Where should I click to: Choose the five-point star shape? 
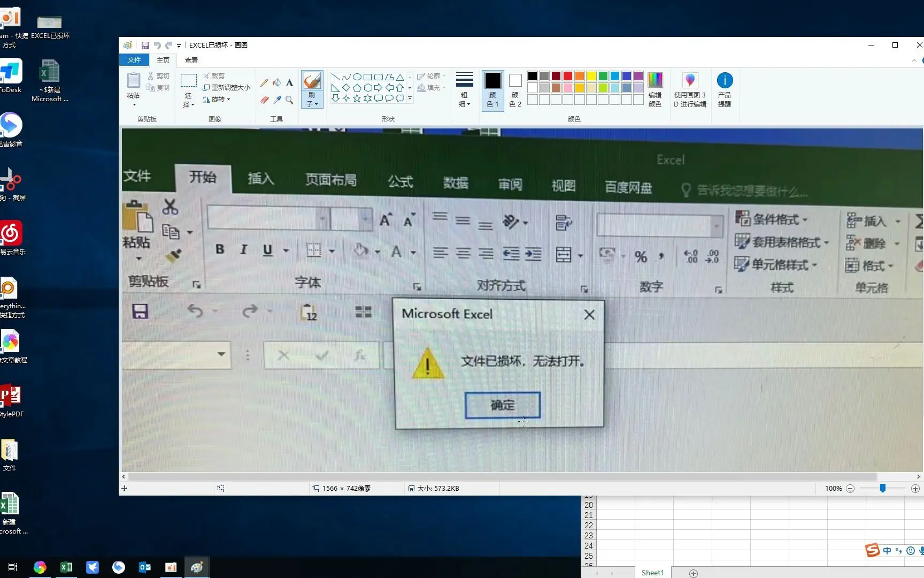click(x=357, y=98)
